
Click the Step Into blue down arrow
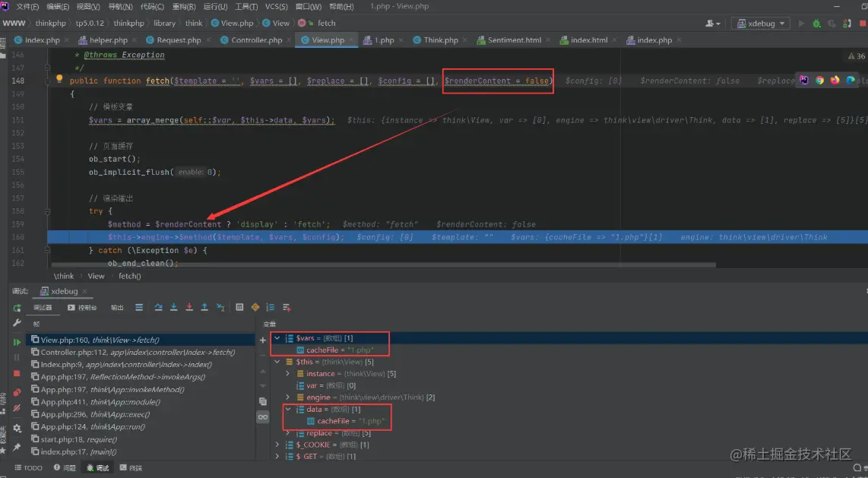[x=174, y=308]
